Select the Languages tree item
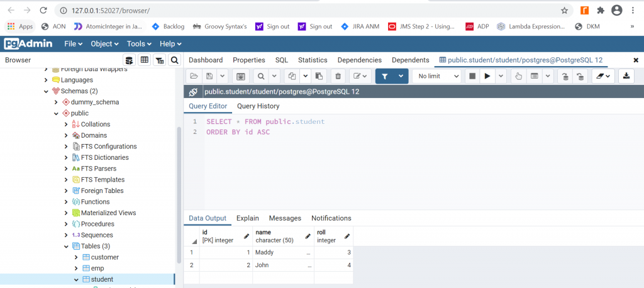 click(x=77, y=80)
